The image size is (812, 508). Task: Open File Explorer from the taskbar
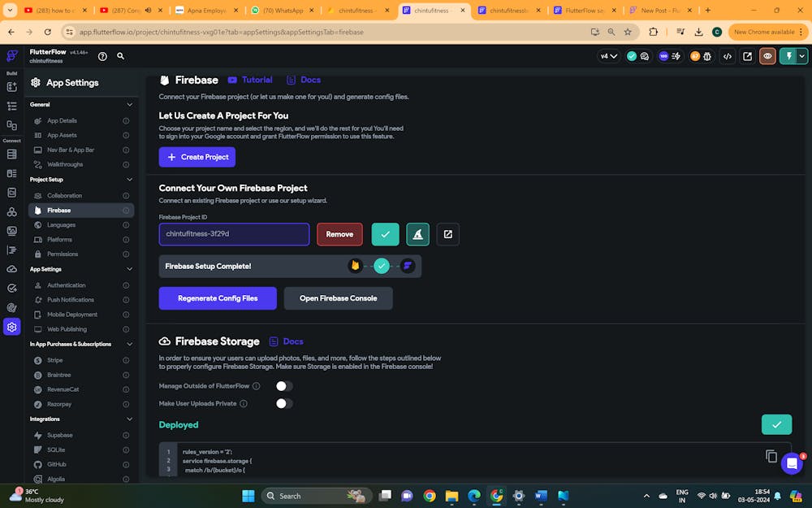pyautogui.click(x=451, y=496)
